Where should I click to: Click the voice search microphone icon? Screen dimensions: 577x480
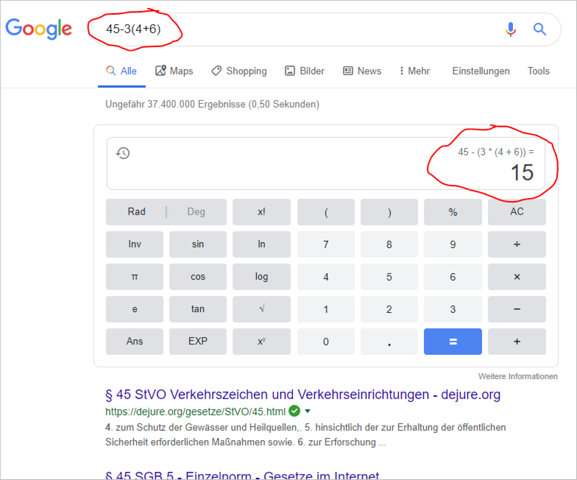[x=510, y=29]
